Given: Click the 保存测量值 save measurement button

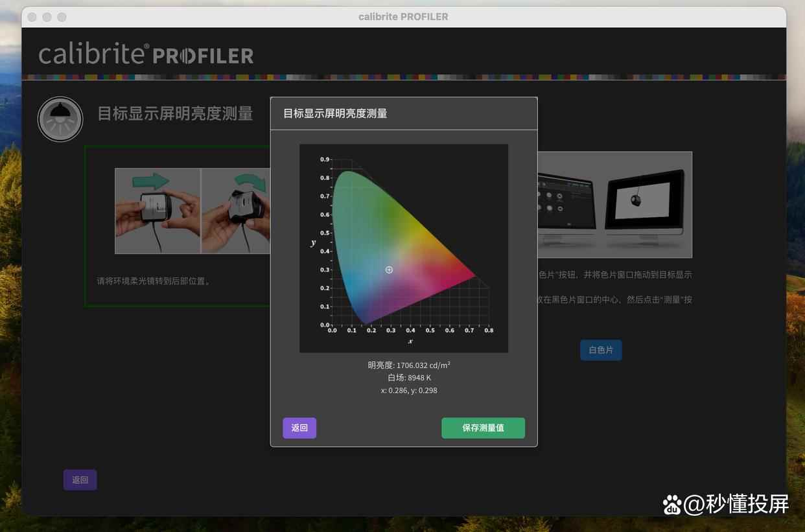Looking at the screenshot, I should (x=483, y=428).
